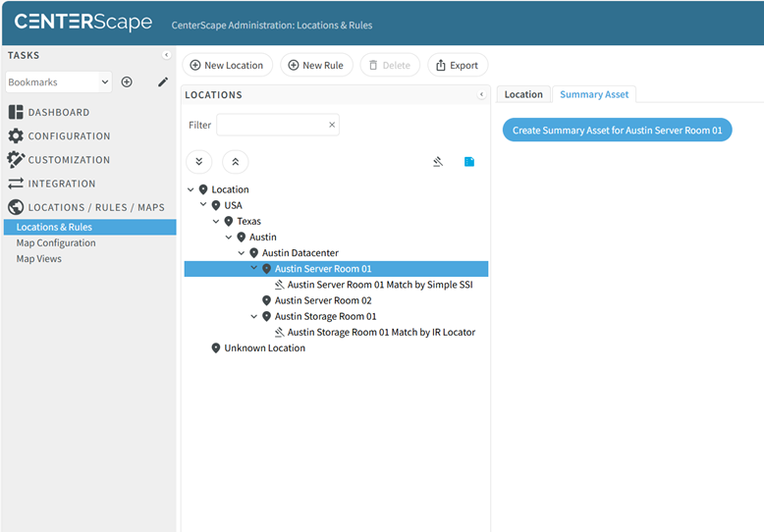Collapse the Tasks panel arrow
This screenshot has width=764, height=532.
point(166,56)
